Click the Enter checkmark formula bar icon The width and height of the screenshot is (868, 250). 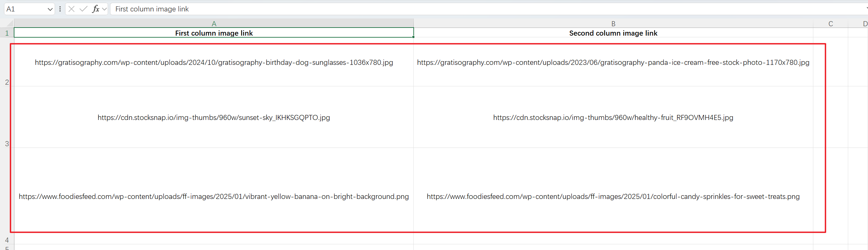83,9
